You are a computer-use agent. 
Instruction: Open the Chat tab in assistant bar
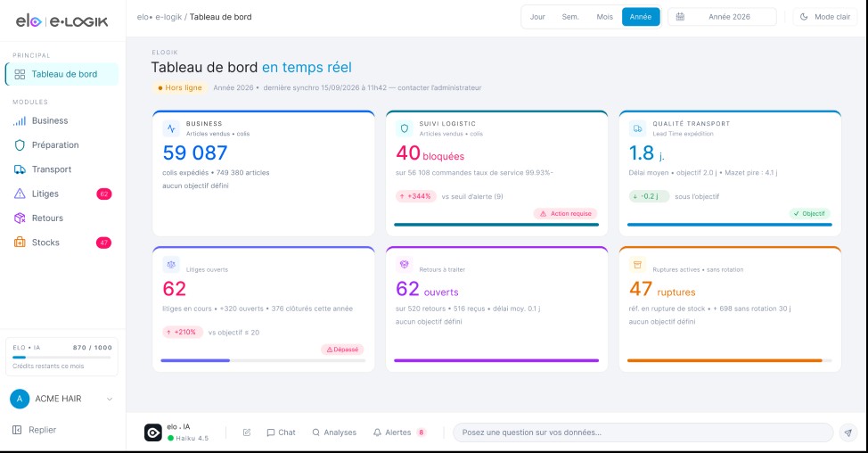click(x=282, y=432)
